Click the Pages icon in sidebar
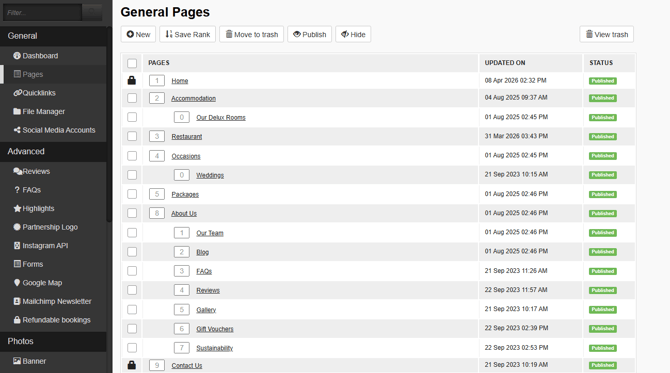 pyautogui.click(x=17, y=74)
